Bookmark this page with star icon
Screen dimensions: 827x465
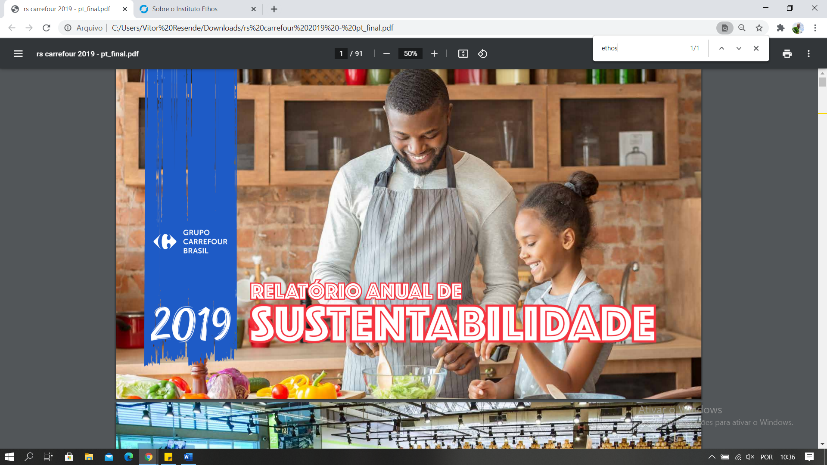(x=759, y=28)
